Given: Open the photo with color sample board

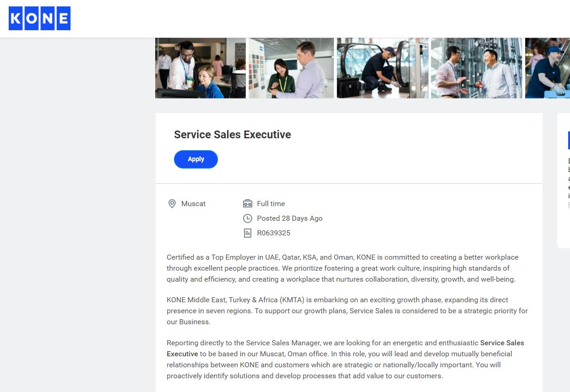Looking at the screenshot, I should click(291, 68).
